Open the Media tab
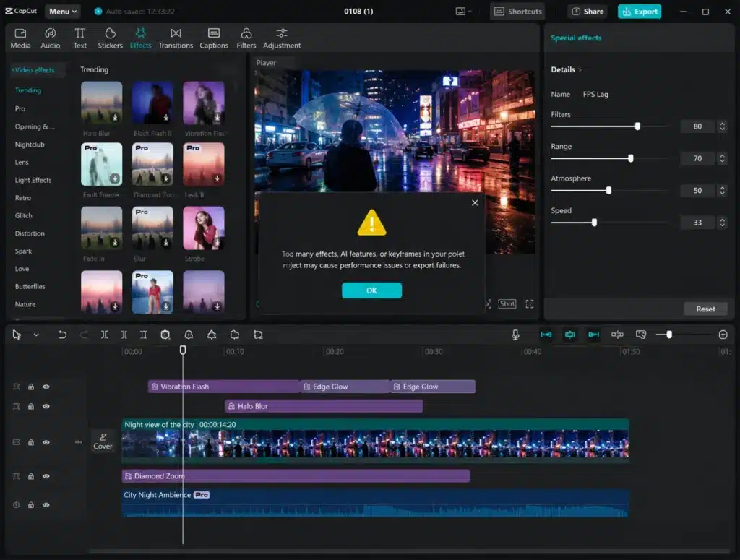Image resolution: width=740 pixels, height=560 pixels. 20,38
